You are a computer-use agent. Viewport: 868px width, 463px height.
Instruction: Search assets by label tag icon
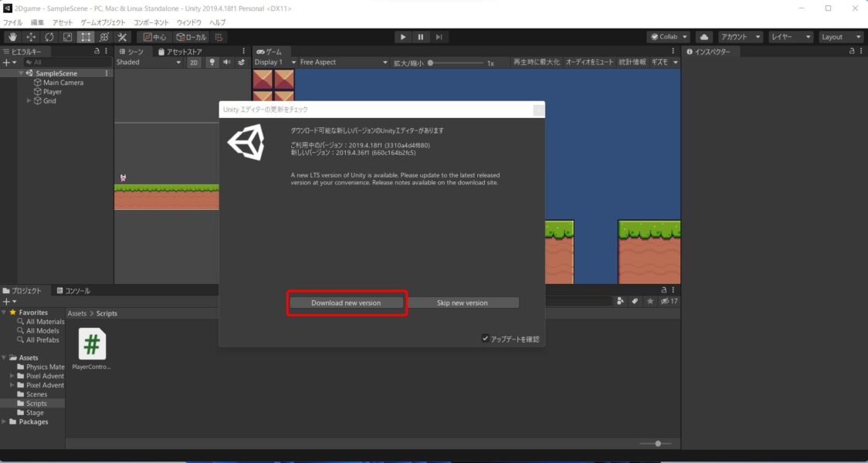pyautogui.click(x=635, y=302)
